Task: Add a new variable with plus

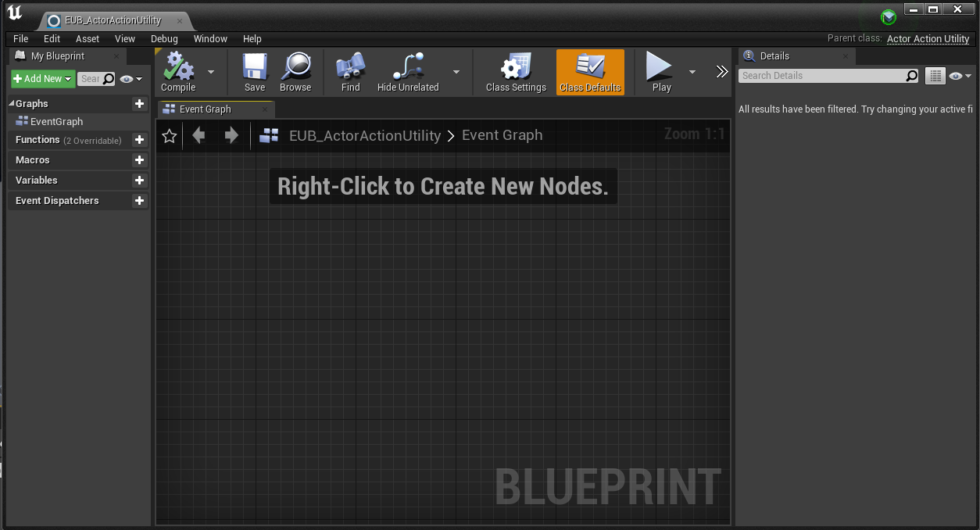Action: point(139,180)
